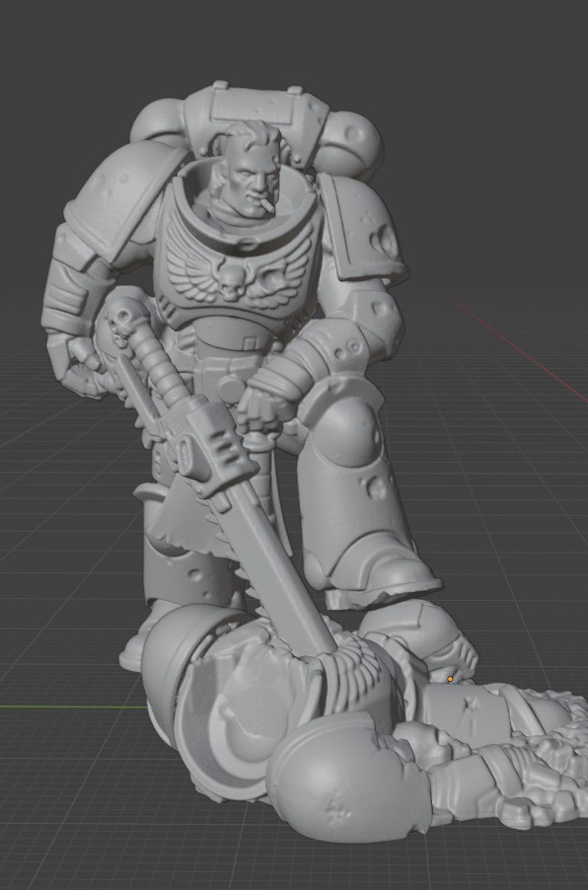Click the round belt buckle disc
This screenshot has width=588, height=890.
(x=231, y=390)
